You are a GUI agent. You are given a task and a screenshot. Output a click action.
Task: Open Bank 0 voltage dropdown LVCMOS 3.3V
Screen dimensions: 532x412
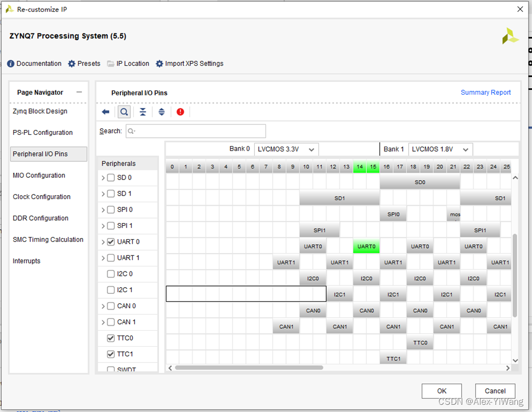[x=287, y=149]
